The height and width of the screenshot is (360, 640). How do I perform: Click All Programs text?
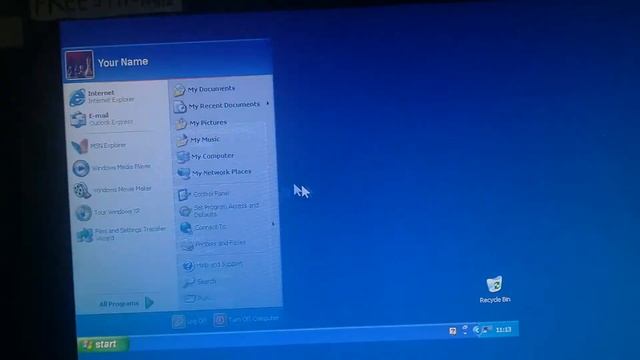[x=119, y=304]
